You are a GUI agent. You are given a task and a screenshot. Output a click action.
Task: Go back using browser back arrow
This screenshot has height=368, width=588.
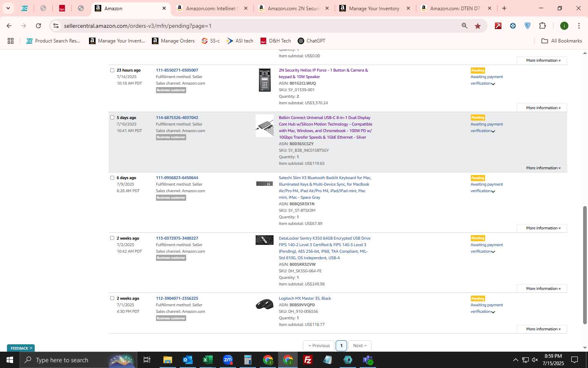[9, 26]
